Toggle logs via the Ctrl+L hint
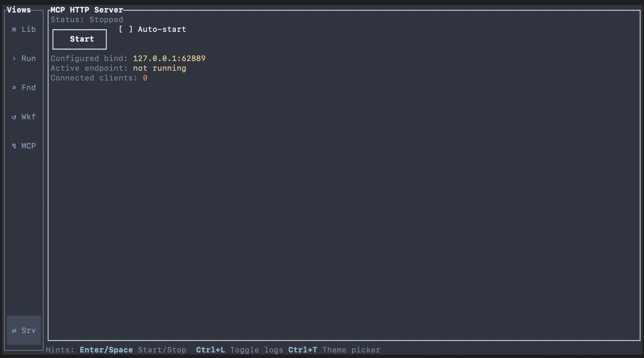Viewport: 644px width, 358px height. tap(239, 350)
